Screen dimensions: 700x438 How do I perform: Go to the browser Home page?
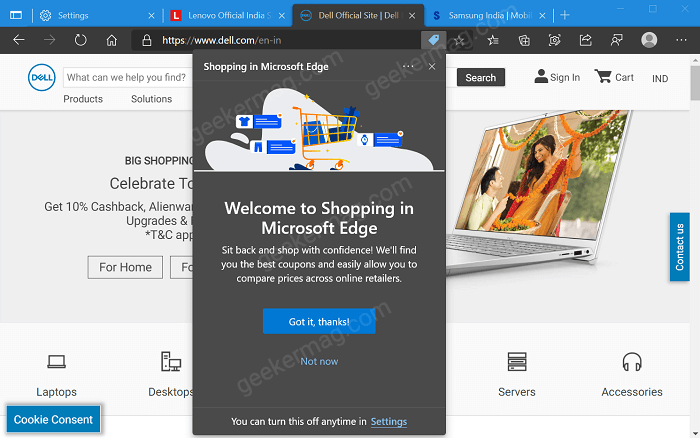coord(112,40)
